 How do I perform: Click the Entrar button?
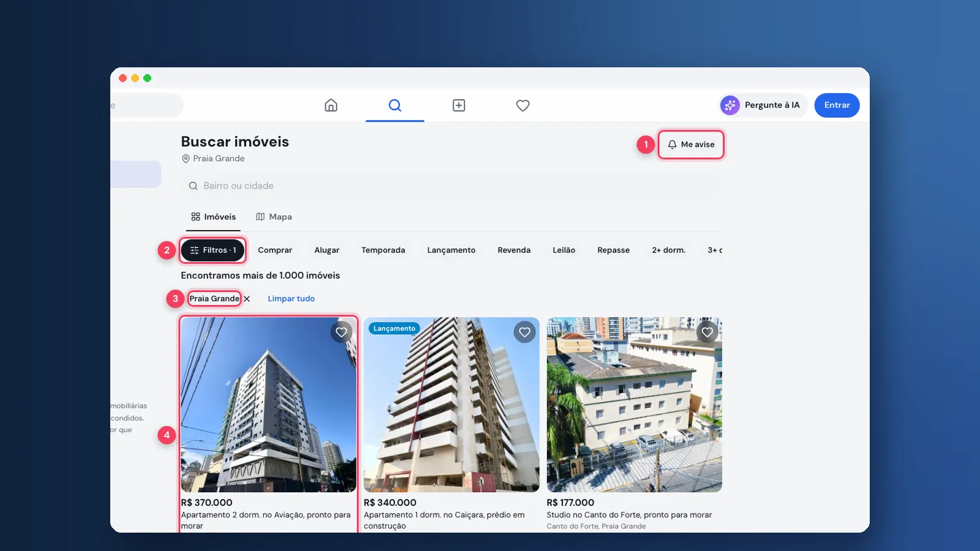tap(837, 105)
